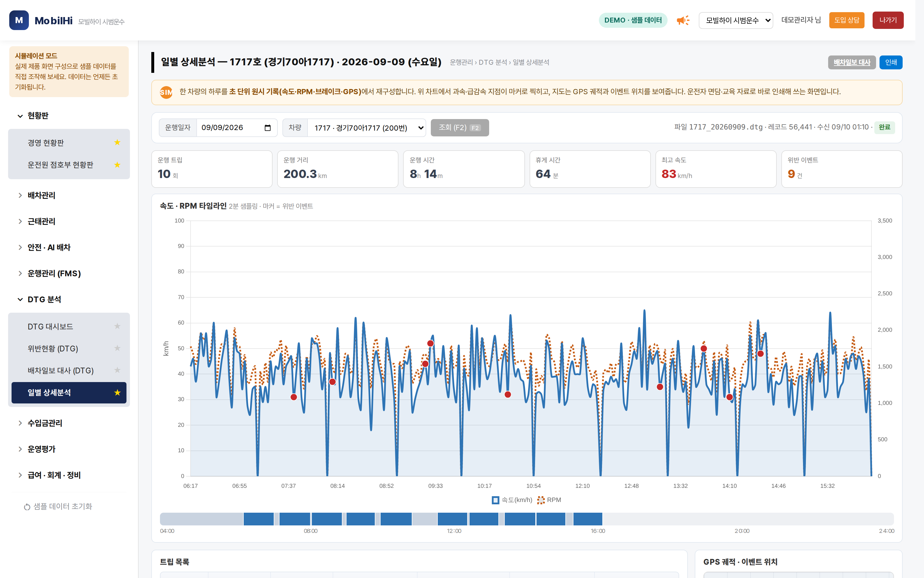Click the violation marker just above 50 km/h near 09:33

coord(430,343)
